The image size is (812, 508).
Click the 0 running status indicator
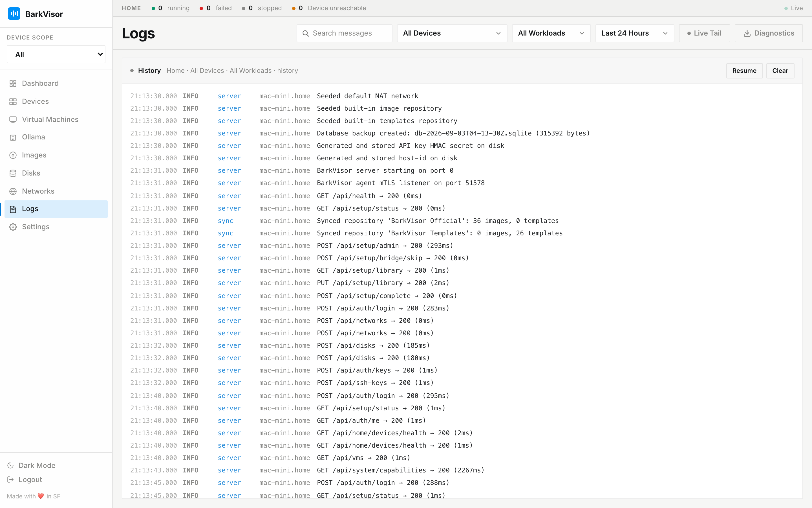coord(171,8)
